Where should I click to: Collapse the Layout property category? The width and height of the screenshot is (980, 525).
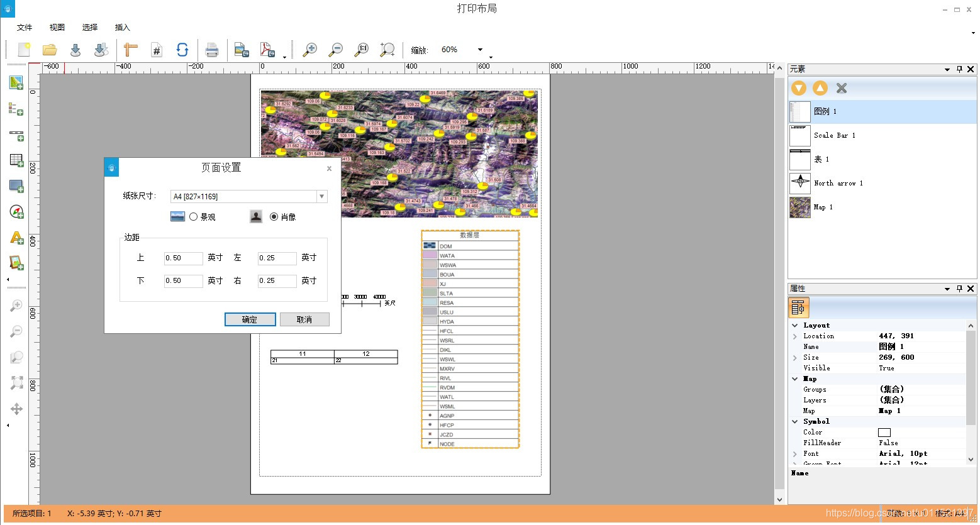794,326
